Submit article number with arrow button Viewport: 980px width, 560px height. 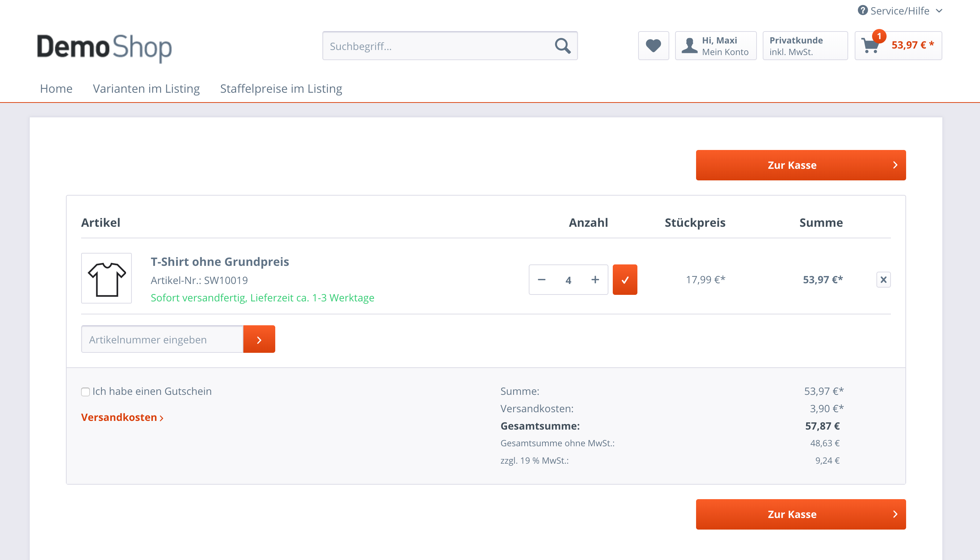pos(259,339)
